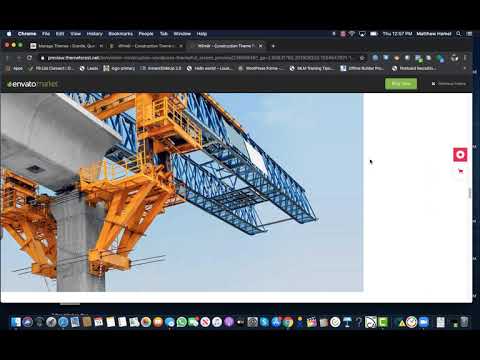This screenshot has height=360, width=480.
Task: Click the menu bar clock
Action: 397,34
